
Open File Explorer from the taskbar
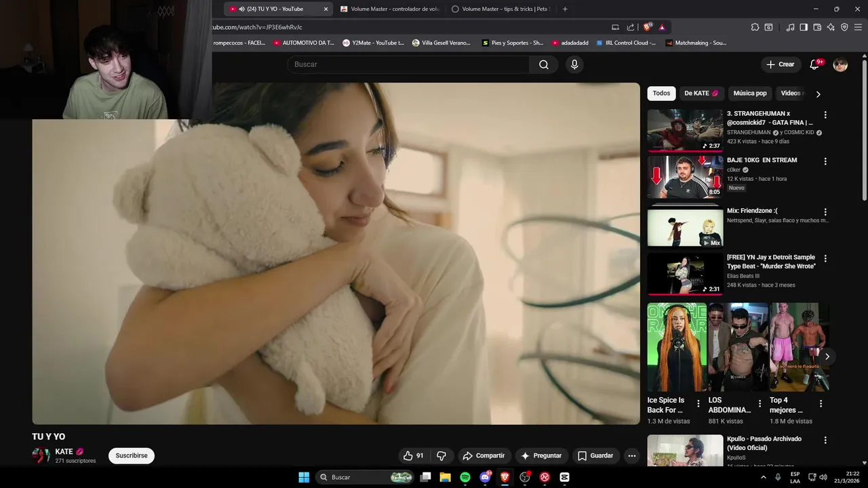click(446, 477)
